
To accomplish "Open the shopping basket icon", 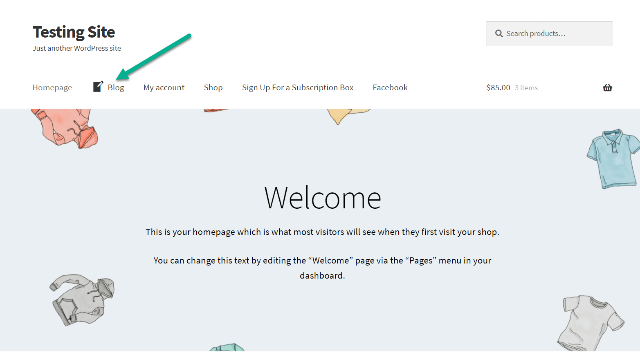I will [x=607, y=87].
